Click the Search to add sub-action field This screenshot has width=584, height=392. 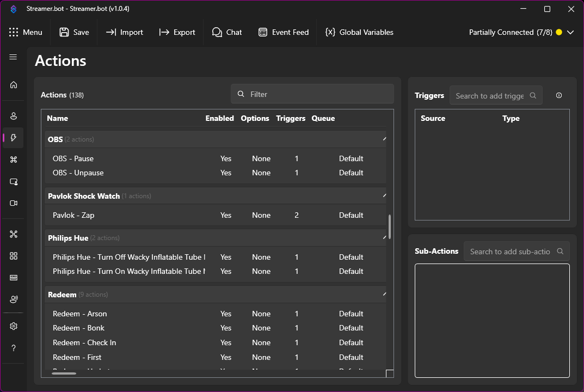coord(517,251)
